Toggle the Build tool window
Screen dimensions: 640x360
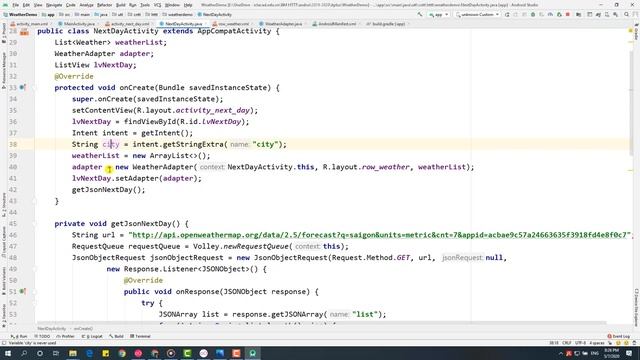click(x=116, y=336)
